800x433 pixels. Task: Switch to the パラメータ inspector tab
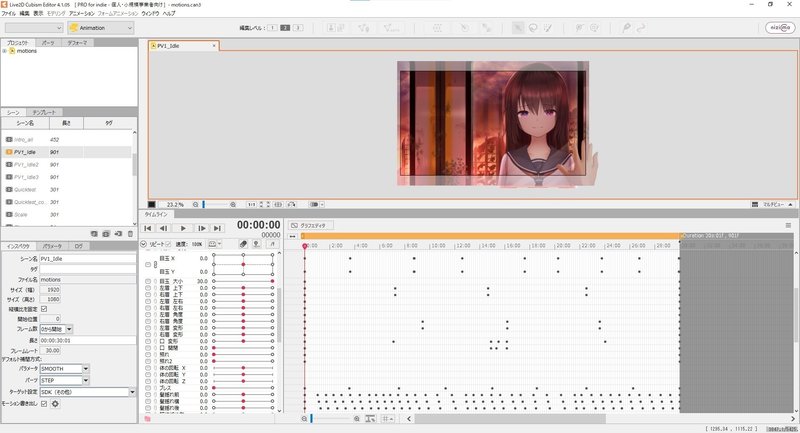[52, 246]
